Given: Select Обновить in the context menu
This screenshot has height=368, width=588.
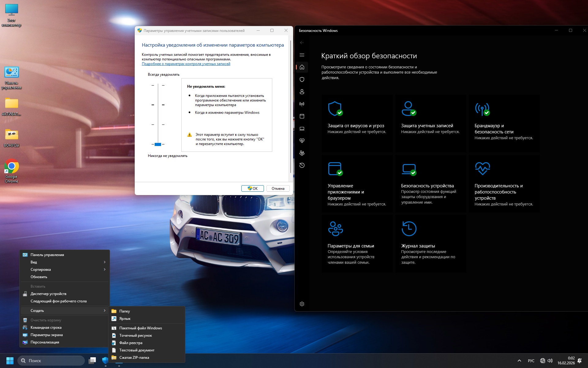Looking at the screenshot, I should coord(39,277).
